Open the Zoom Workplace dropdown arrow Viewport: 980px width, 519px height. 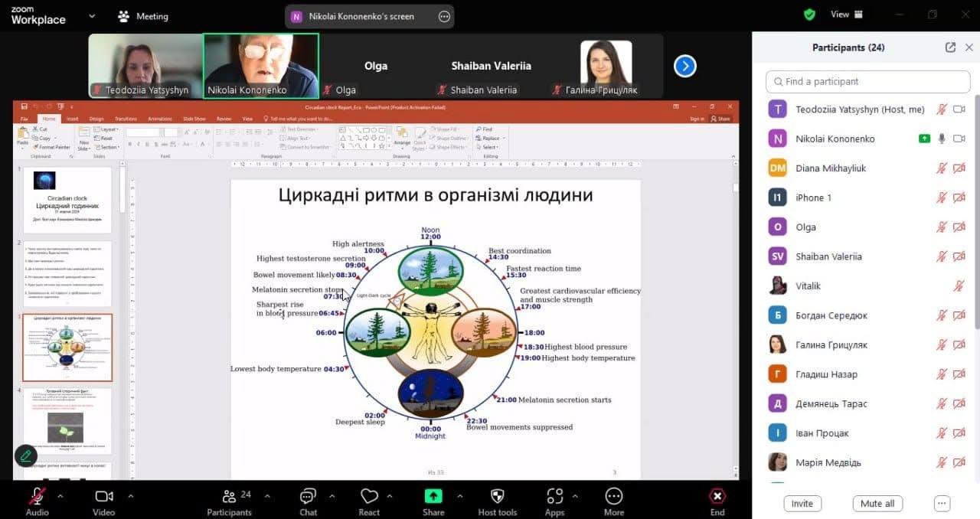[x=92, y=15]
